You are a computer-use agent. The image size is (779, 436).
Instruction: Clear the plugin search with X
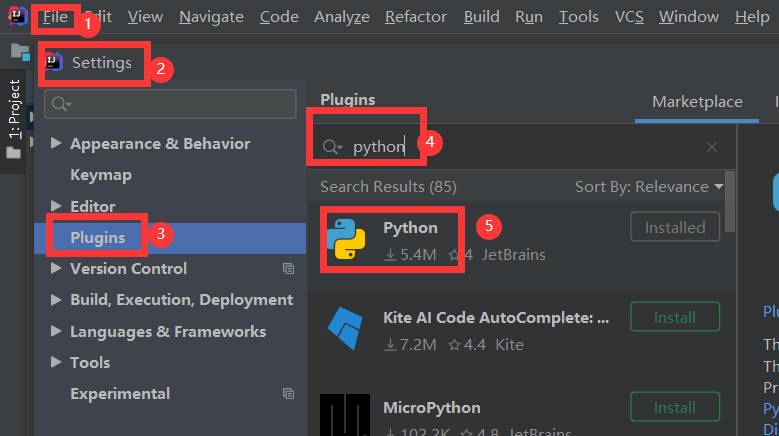coord(712,147)
